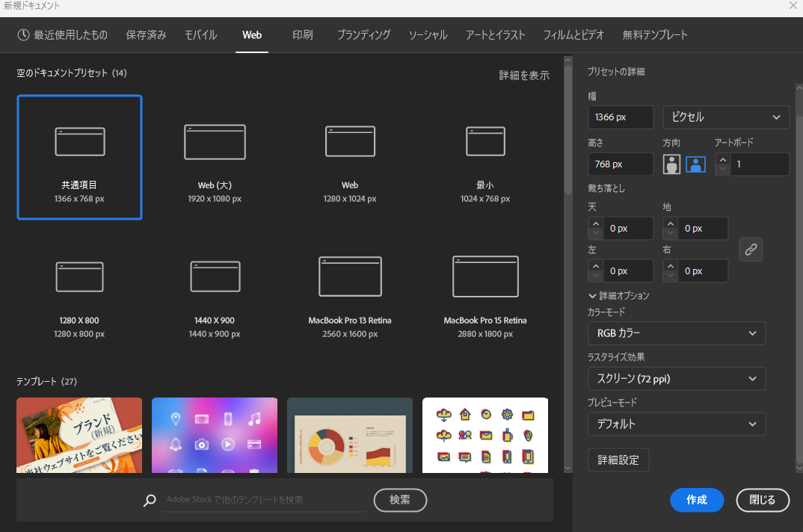Click the magnifier icon in Adobe Stock search
The height and width of the screenshot is (532, 803).
[150, 501]
